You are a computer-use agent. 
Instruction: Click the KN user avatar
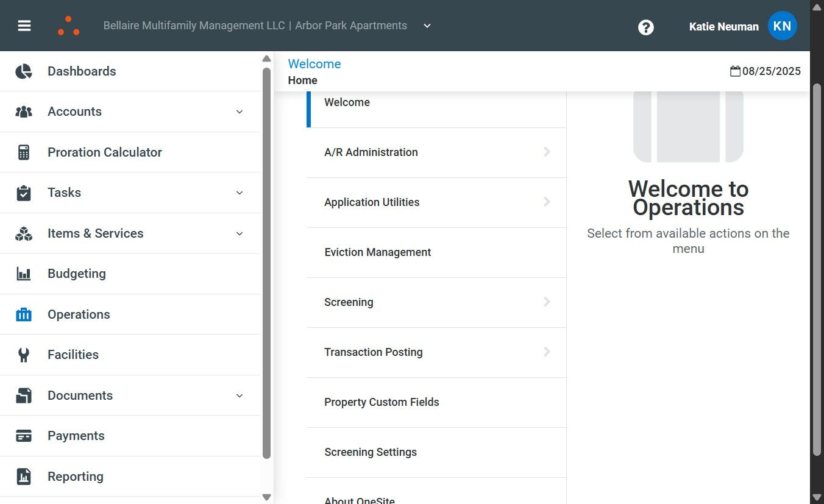click(x=782, y=26)
